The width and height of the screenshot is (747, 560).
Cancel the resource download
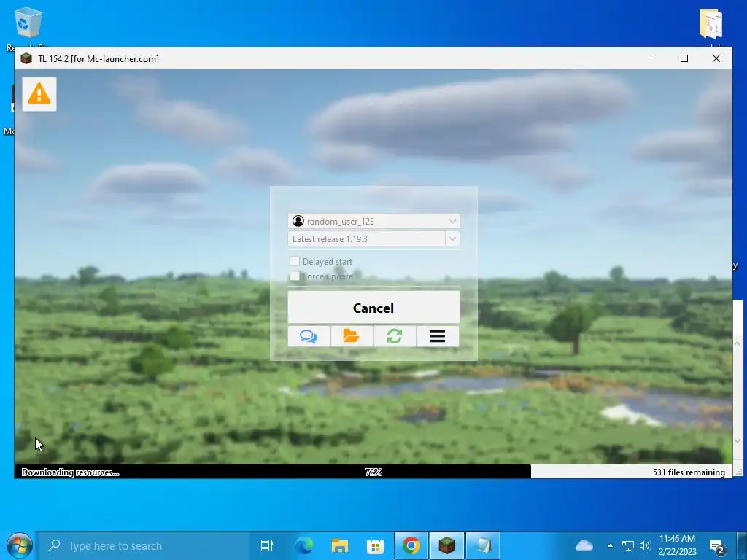[373, 308]
